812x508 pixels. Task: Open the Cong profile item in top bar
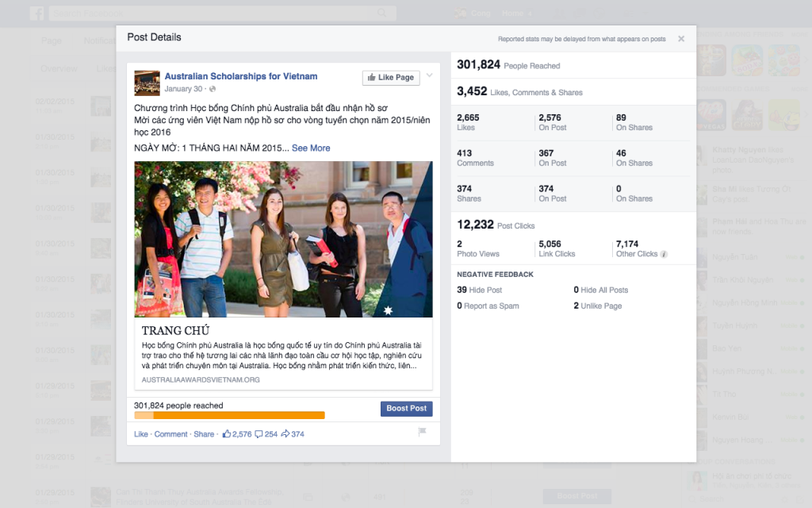[x=473, y=13]
